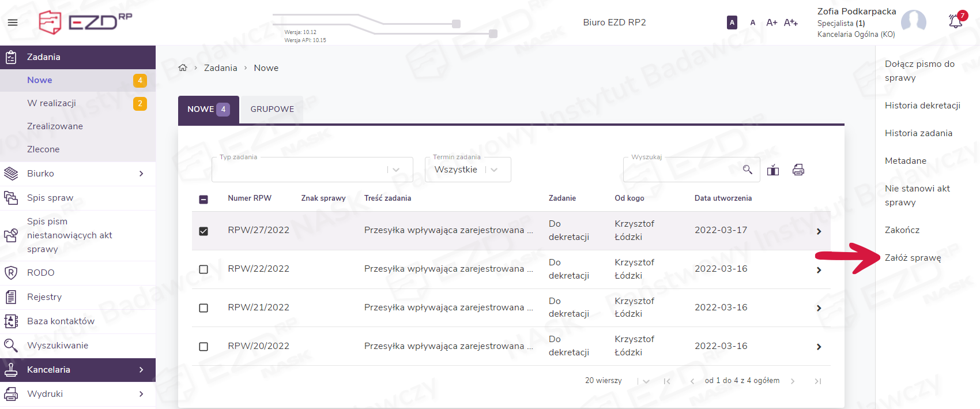Open W realizacji in sidebar
This screenshot has width=980, height=409.
coord(51,103)
